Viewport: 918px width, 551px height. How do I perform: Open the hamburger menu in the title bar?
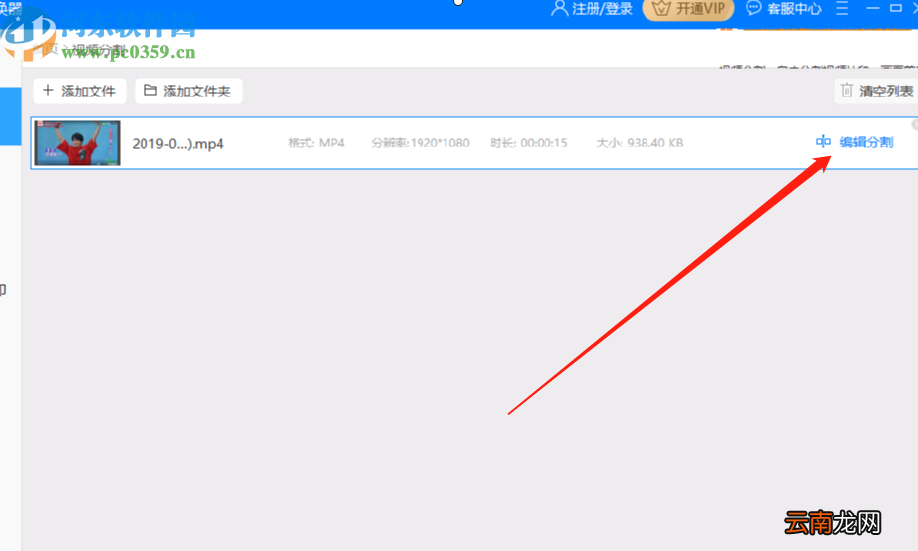pos(842,8)
